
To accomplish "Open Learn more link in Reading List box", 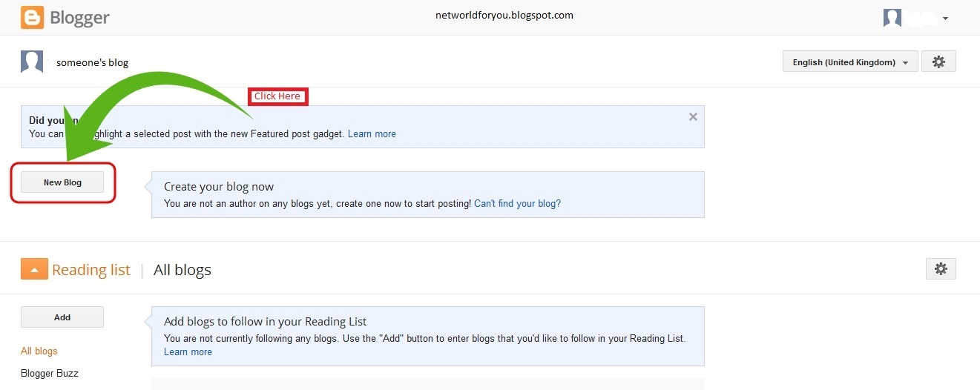I will pyautogui.click(x=188, y=352).
